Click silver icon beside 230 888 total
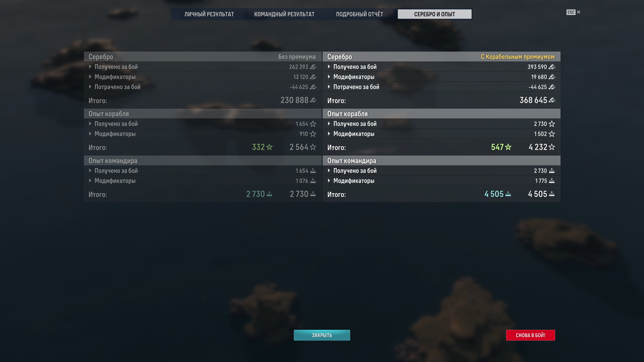644x362 pixels. point(313,100)
